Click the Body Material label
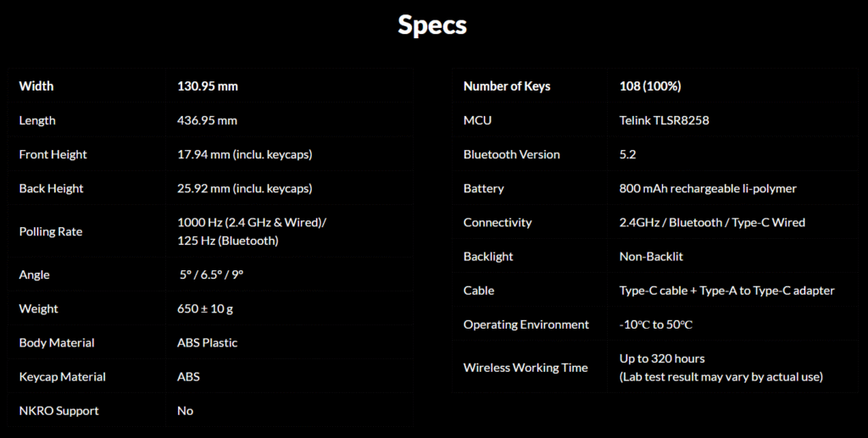Viewport: 868px width, 438px height. click(x=57, y=342)
